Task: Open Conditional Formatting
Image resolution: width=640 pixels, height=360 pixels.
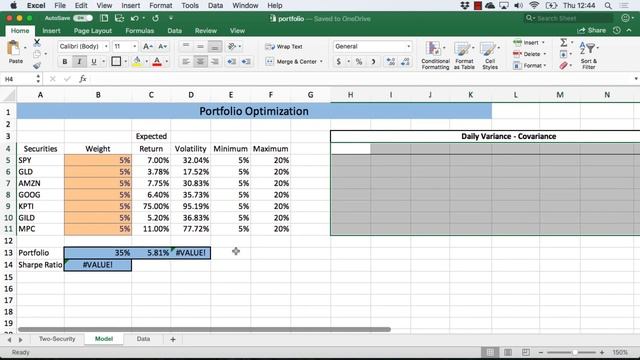Action: pos(435,55)
